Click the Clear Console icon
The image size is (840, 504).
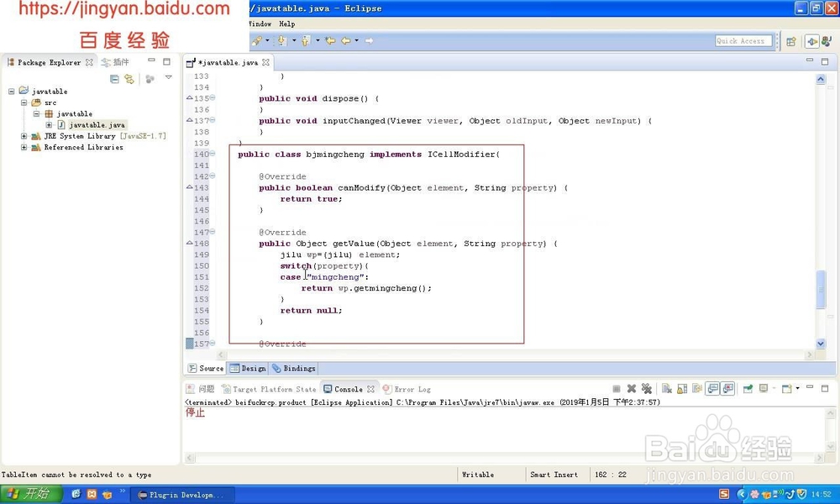coord(666,389)
